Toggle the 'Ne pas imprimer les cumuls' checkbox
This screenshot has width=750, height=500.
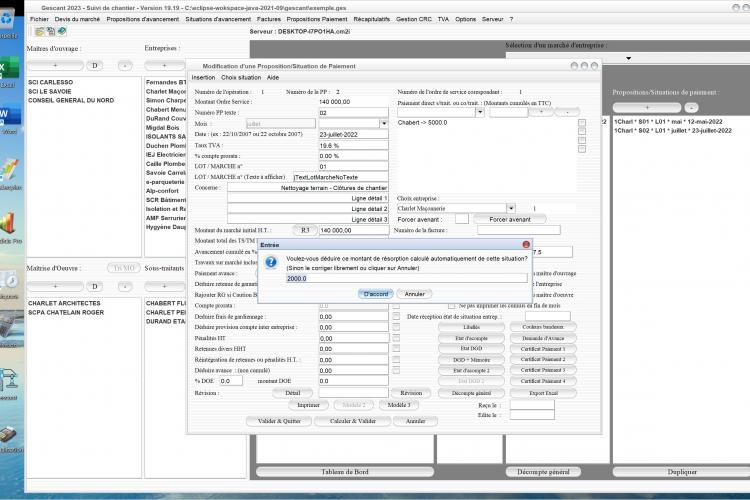coord(451,305)
